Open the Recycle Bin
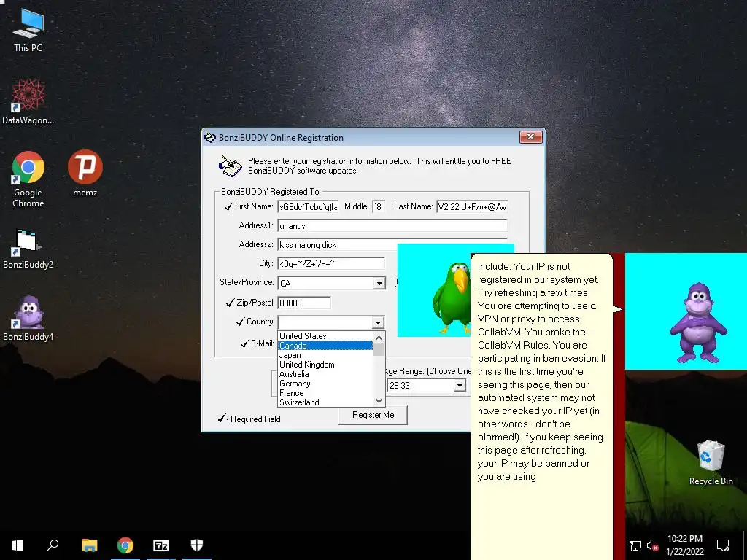 pos(711,463)
